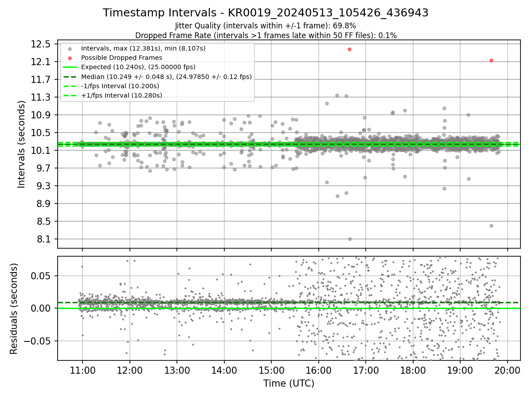Click the 'Intervals (seconds)' y-axis label
The width and height of the screenshot is (532, 399).
pyautogui.click(x=22, y=144)
